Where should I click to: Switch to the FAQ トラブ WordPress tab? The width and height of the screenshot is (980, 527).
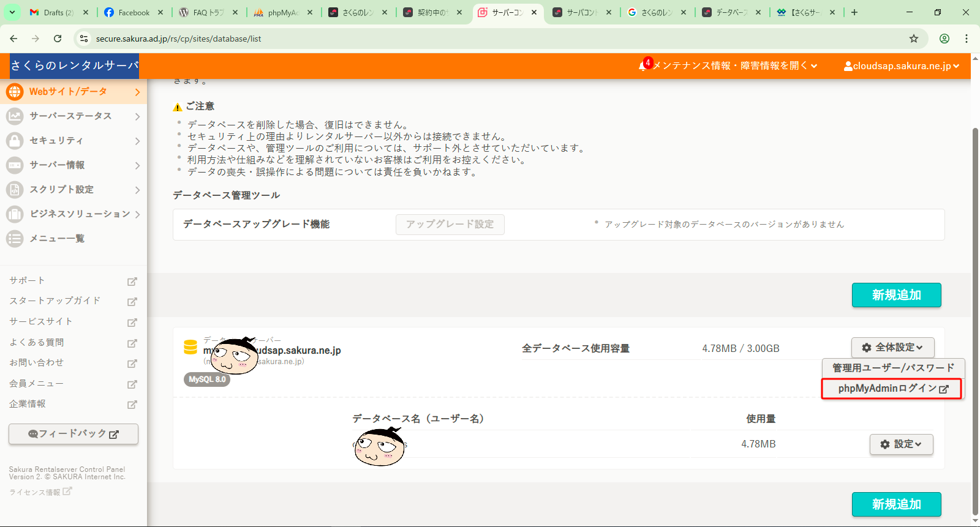208,12
